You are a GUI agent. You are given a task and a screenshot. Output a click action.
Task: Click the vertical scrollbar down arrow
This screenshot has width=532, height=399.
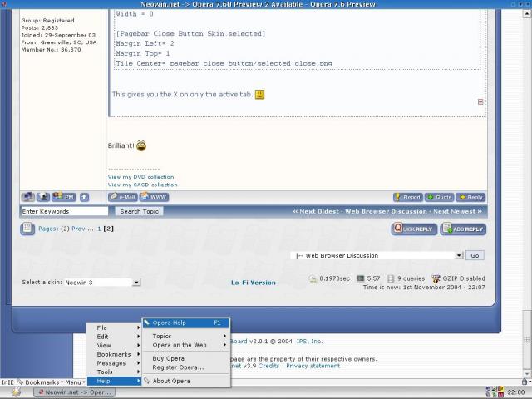click(x=526, y=374)
